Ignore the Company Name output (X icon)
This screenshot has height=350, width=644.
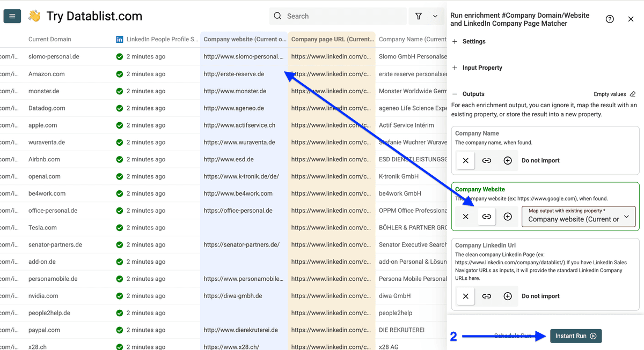pyautogui.click(x=465, y=160)
